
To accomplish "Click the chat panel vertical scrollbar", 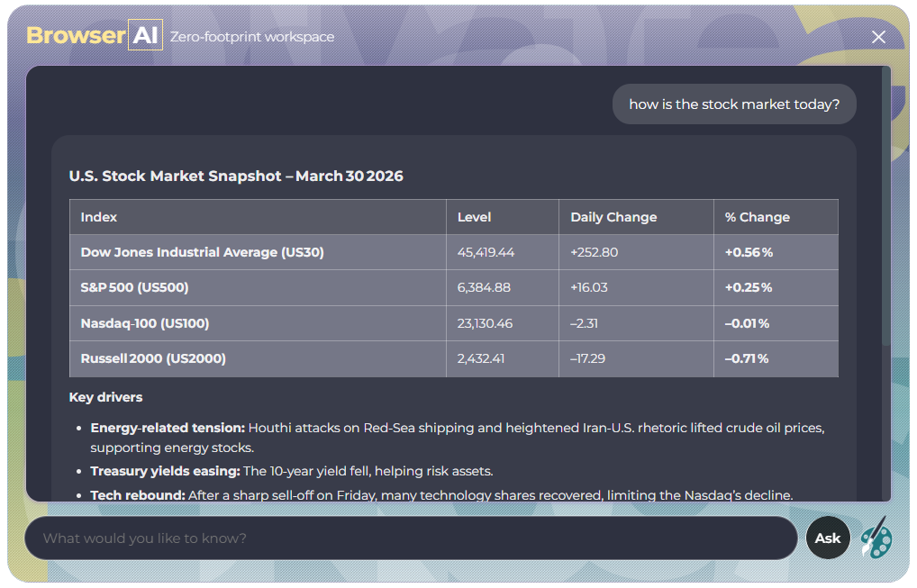I will pyautogui.click(x=886, y=207).
